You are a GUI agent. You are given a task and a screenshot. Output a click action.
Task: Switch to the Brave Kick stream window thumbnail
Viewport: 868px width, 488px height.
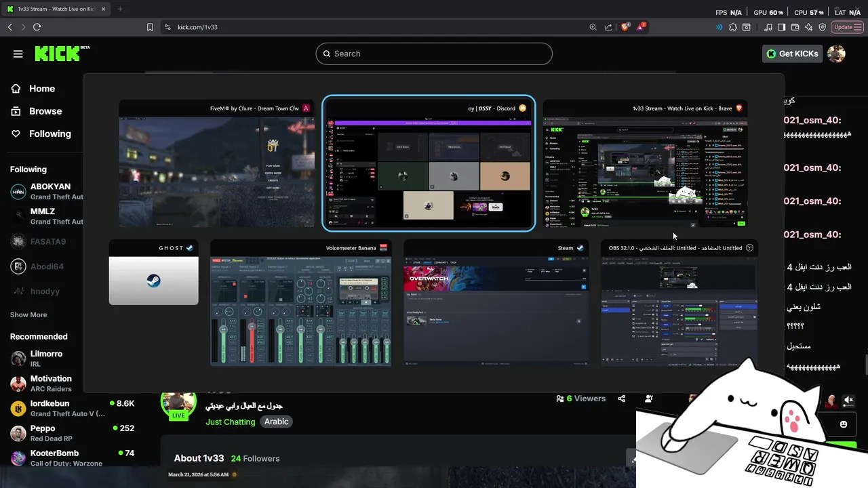point(645,163)
